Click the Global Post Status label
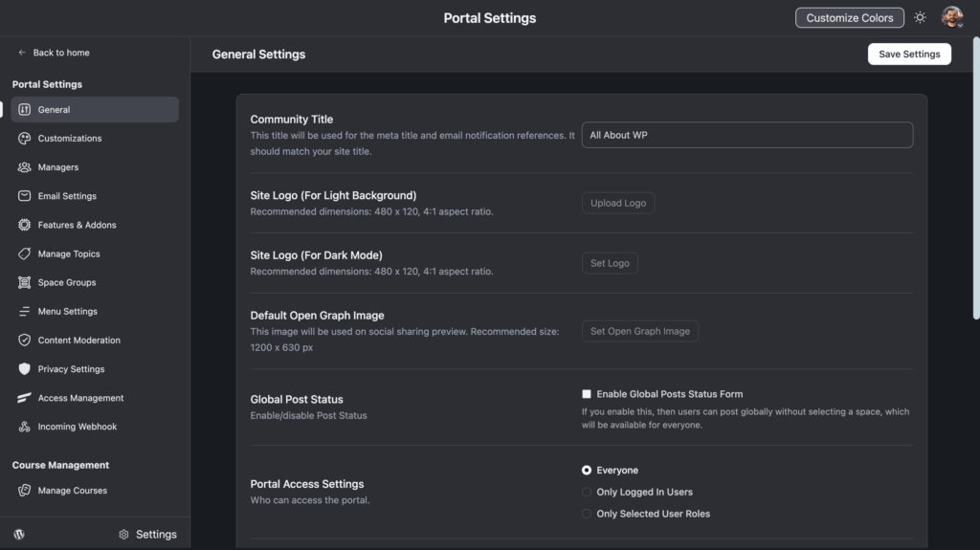980x550 pixels. pyautogui.click(x=297, y=400)
